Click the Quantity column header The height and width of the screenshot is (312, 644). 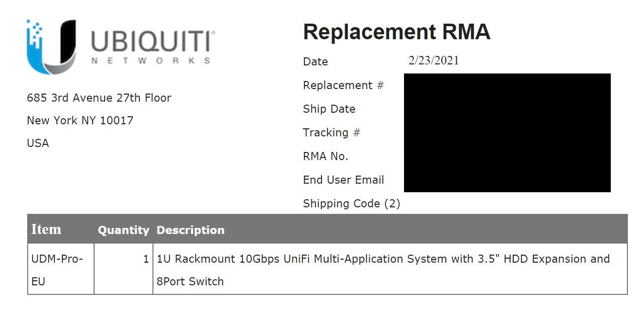click(123, 230)
